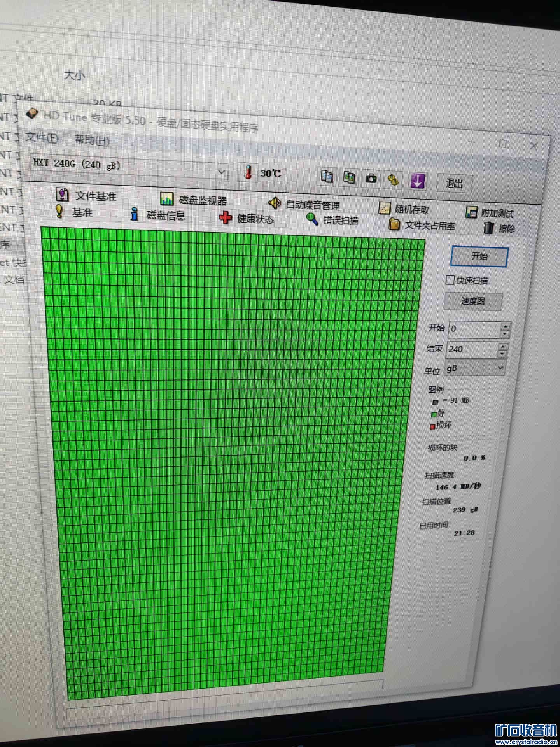Maximize the HD Tune window
The height and width of the screenshot is (747, 560).
[502, 144]
